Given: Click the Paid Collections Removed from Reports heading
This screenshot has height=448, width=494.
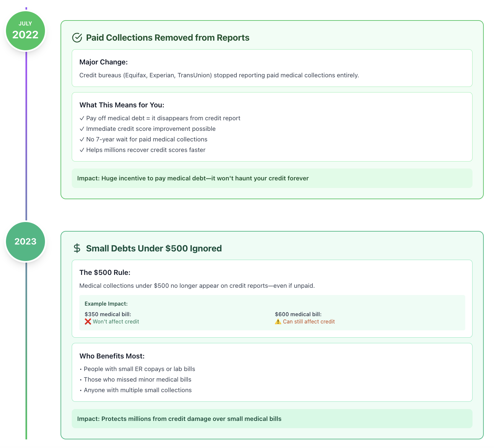Looking at the screenshot, I should point(168,38).
